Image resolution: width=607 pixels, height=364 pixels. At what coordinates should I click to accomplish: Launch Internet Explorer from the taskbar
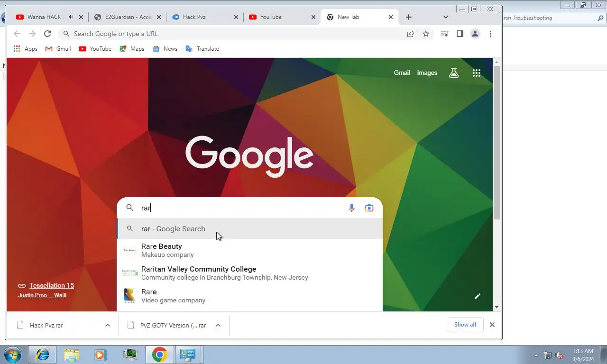pyautogui.click(x=43, y=355)
